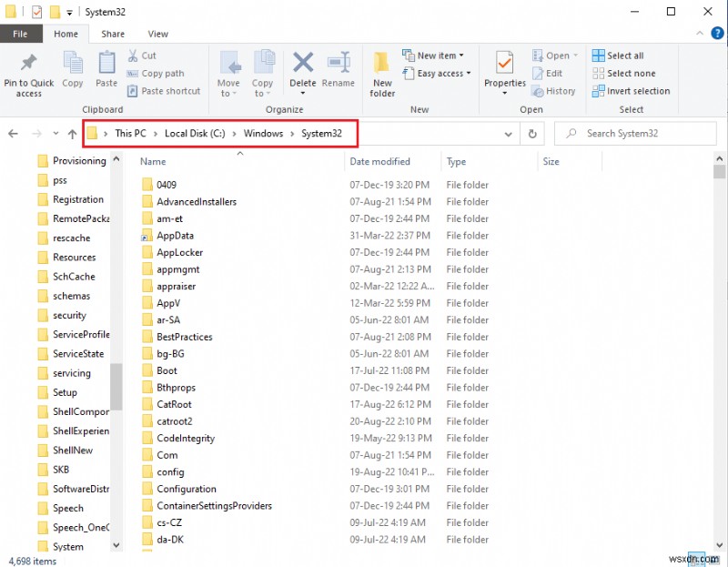728x567 pixels.
Task: Select the servicing folder in tree
Action: point(65,373)
